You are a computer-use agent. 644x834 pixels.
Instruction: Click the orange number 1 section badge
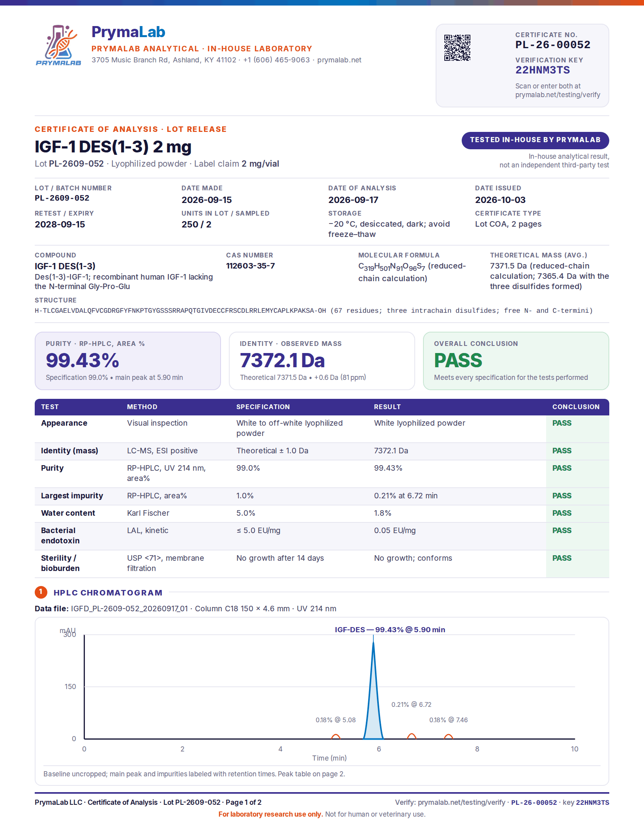pyautogui.click(x=41, y=592)
